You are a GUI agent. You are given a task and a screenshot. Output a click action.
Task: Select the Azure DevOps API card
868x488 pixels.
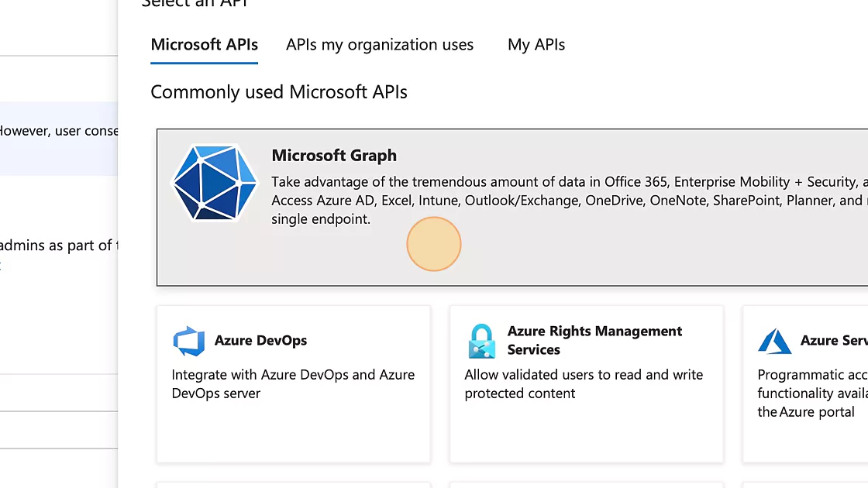coord(293,383)
